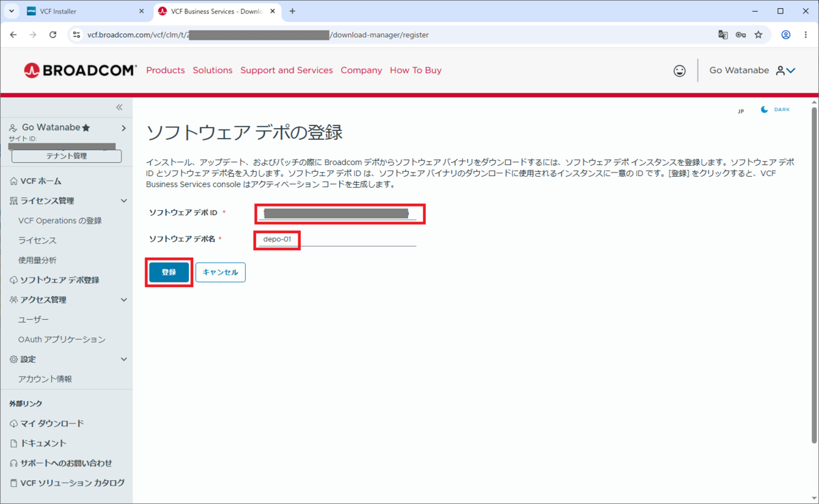Open 使用量分析 sidebar item

pos(38,261)
